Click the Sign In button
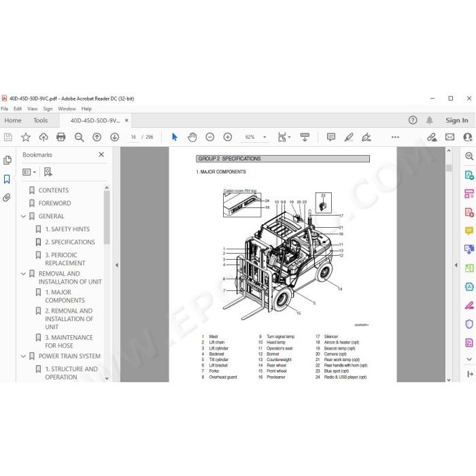The image size is (476, 476). (456, 120)
